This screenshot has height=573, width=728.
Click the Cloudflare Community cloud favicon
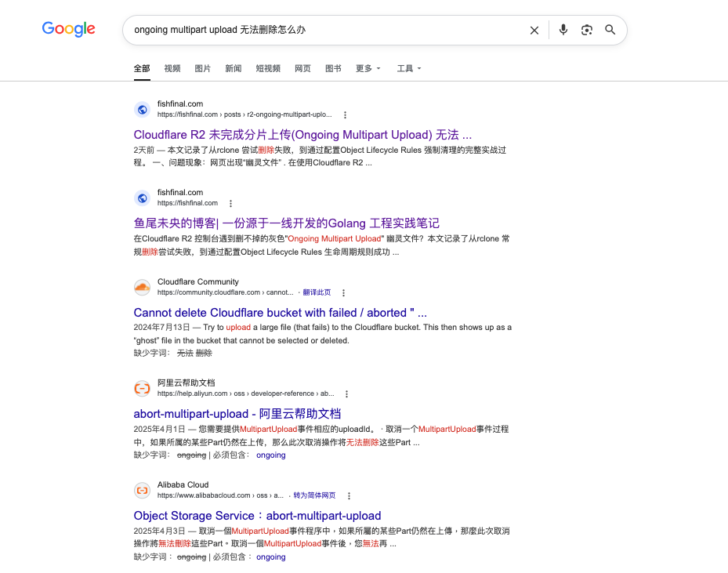(x=142, y=288)
